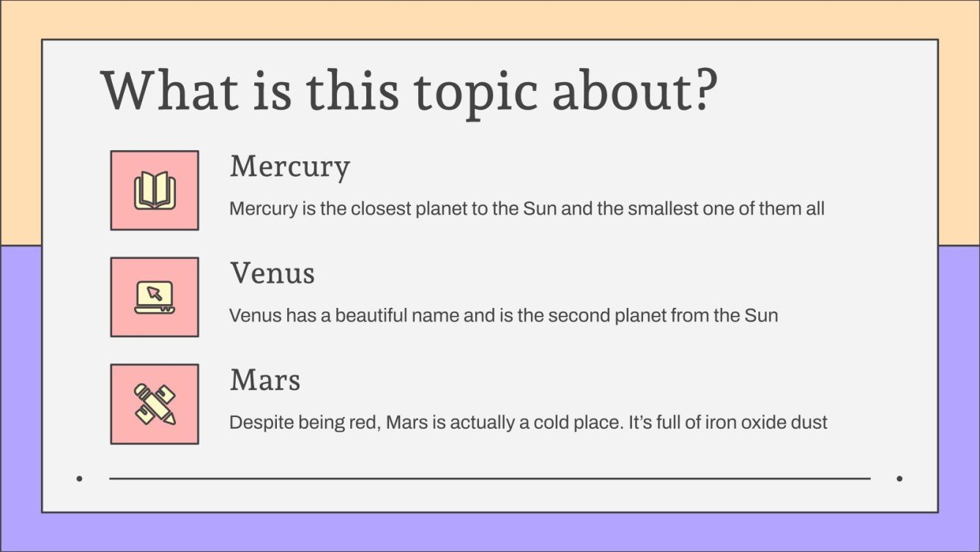Select the Mercury heading

(289, 167)
